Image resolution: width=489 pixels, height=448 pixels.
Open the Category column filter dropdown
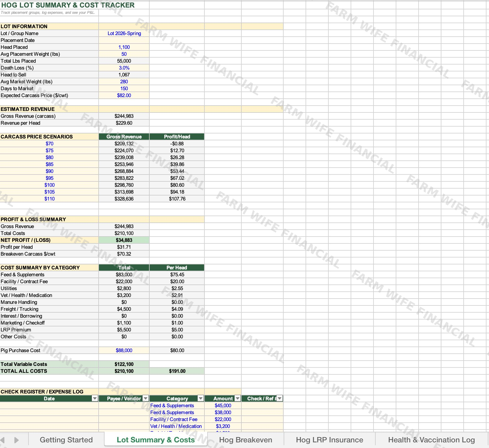(201, 399)
